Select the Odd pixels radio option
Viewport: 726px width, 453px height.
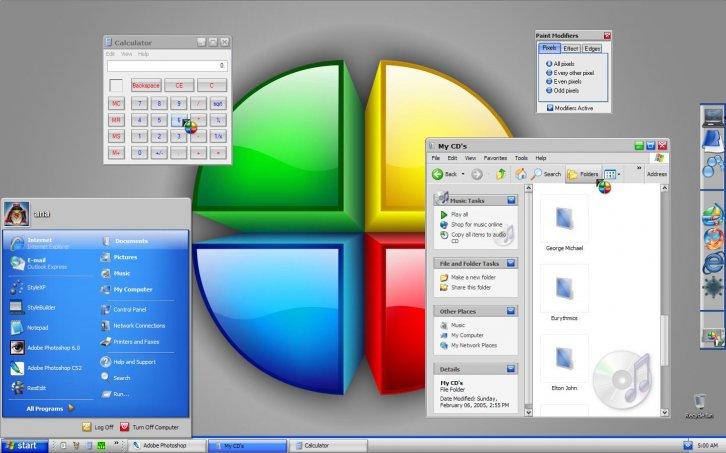pos(549,90)
